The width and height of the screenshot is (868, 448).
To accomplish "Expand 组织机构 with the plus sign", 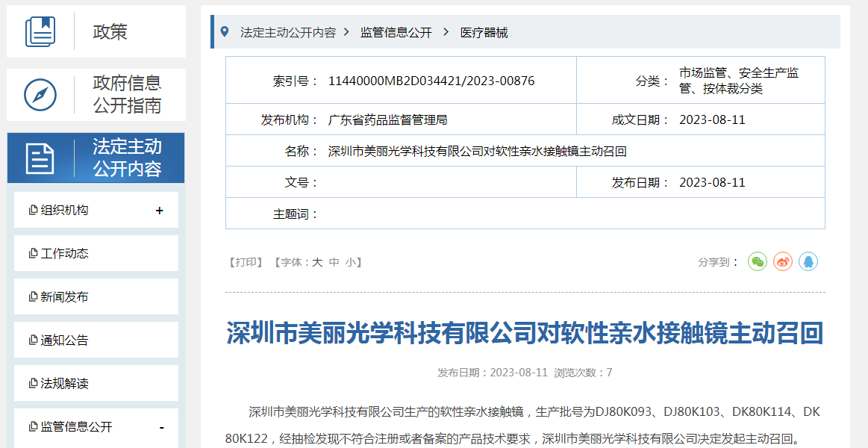I will pos(160,211).
